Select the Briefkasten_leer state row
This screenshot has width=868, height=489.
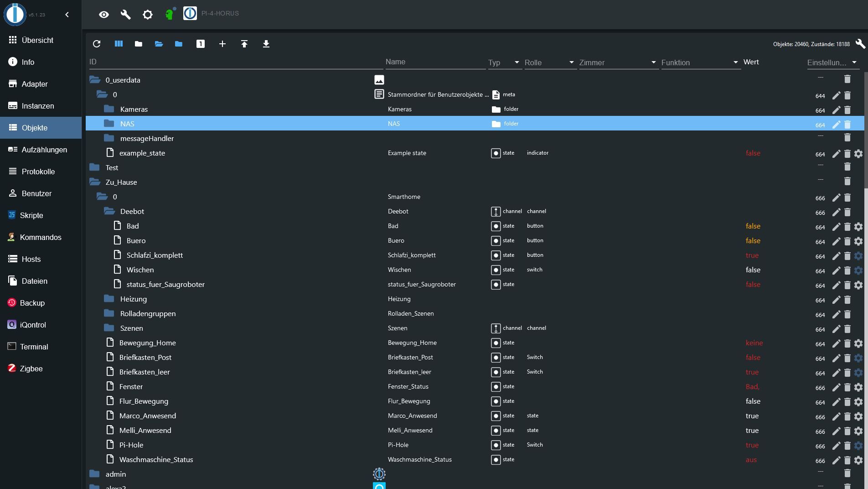pos(475,372)
